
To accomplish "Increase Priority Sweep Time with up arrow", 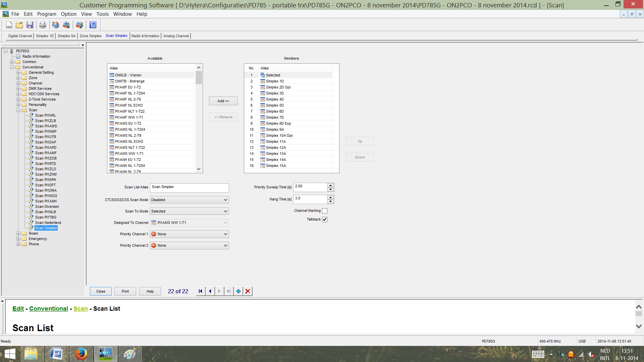I will pyautogui.click(x=330, y=185).
